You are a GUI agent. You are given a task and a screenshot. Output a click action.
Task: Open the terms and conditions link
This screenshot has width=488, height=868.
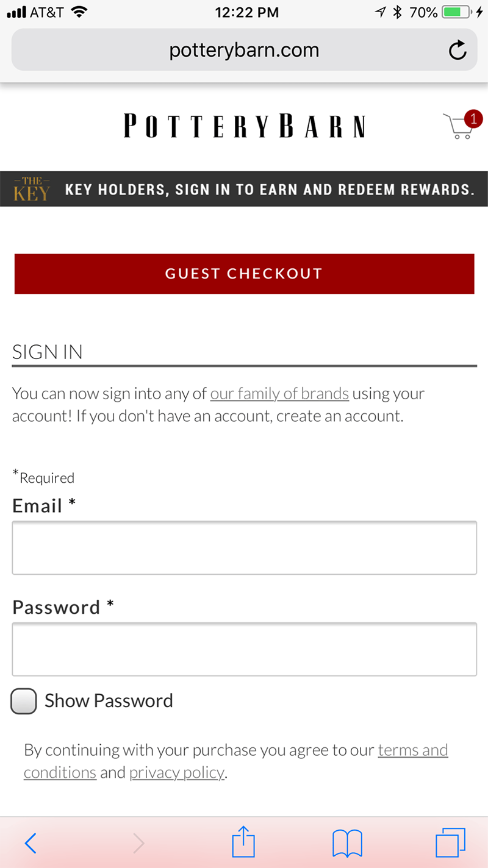(x=413, y=750)
